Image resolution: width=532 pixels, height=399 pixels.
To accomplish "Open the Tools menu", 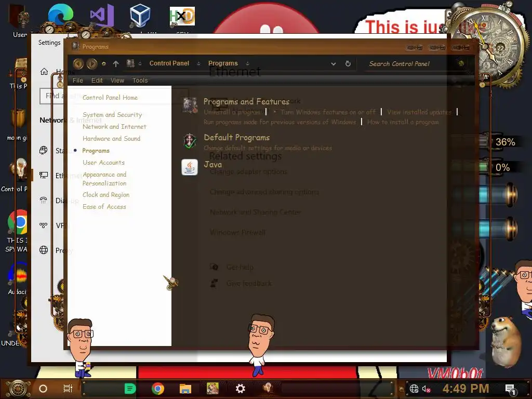I will [140, 81].
